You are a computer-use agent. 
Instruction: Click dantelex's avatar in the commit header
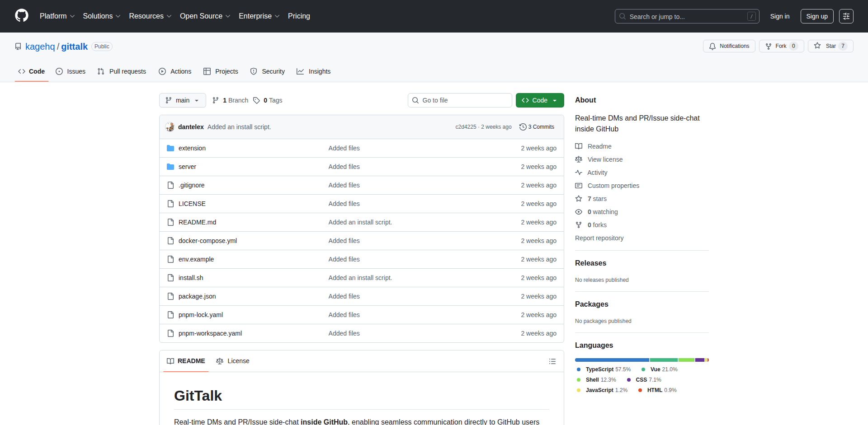(x=170, y=127)
